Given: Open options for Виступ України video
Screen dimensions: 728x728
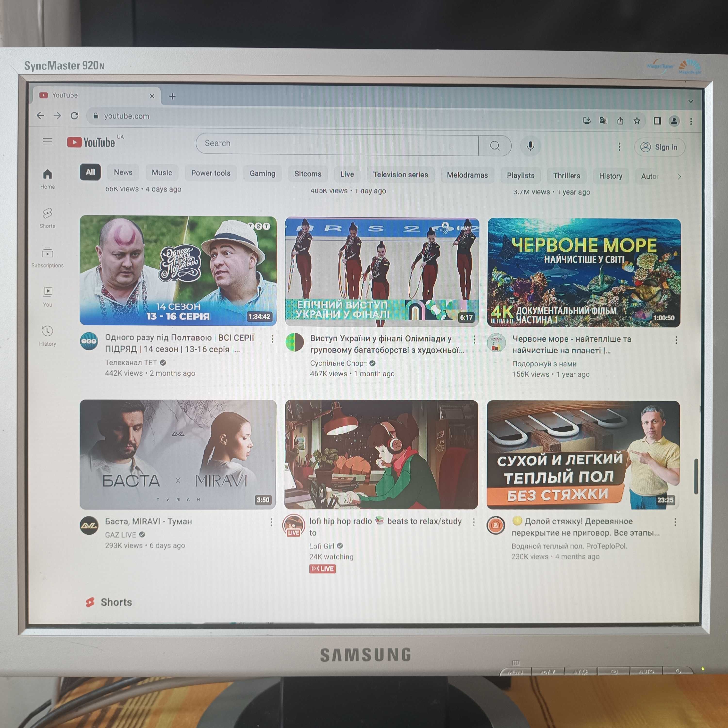Looking at the screenshot, I should point(474,339).
